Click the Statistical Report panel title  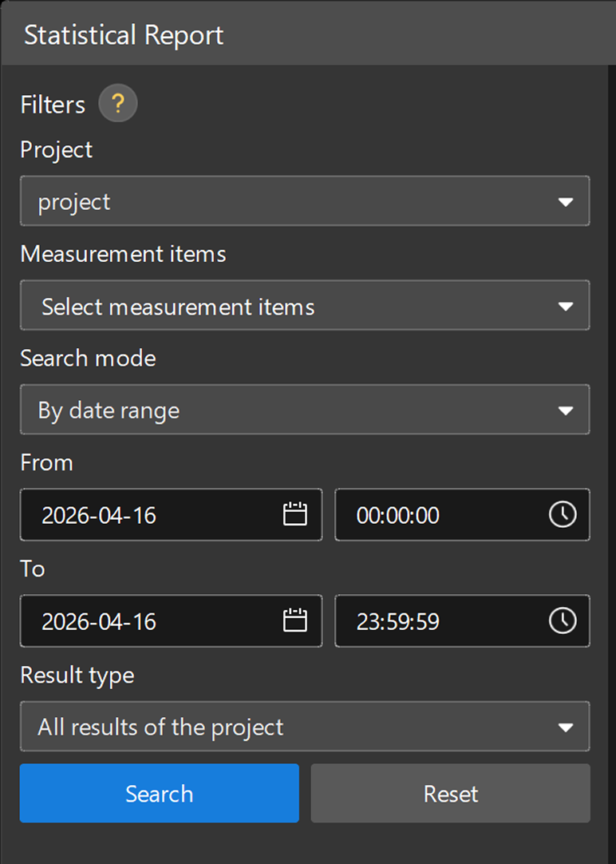(x=124, y=35)
